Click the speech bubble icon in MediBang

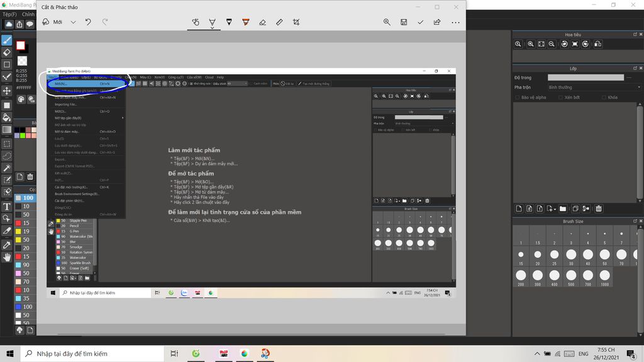pos(30,25)
